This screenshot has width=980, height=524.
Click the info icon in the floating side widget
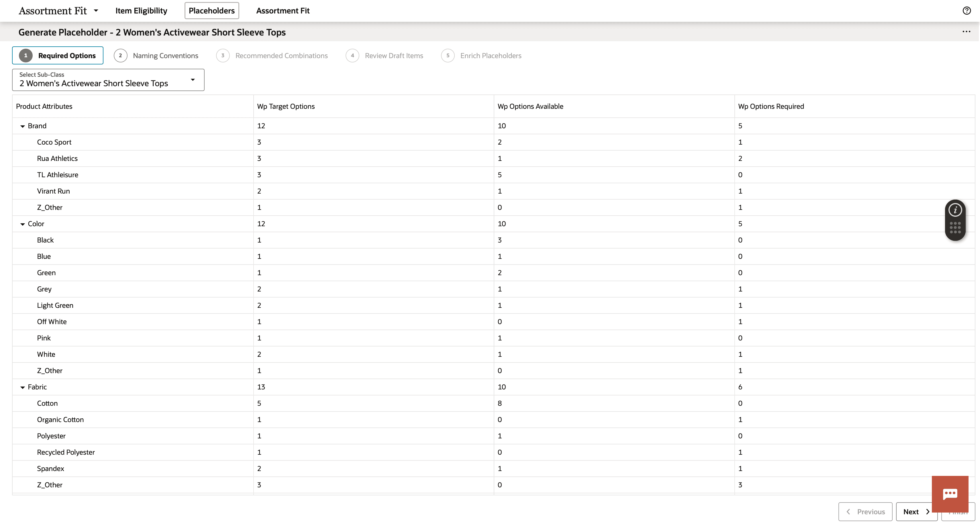[x=955, y=210]
